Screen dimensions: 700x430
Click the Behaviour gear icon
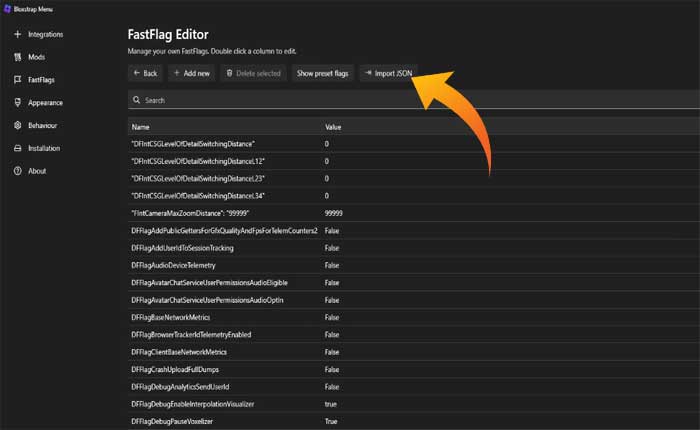[x=17, y=125]
